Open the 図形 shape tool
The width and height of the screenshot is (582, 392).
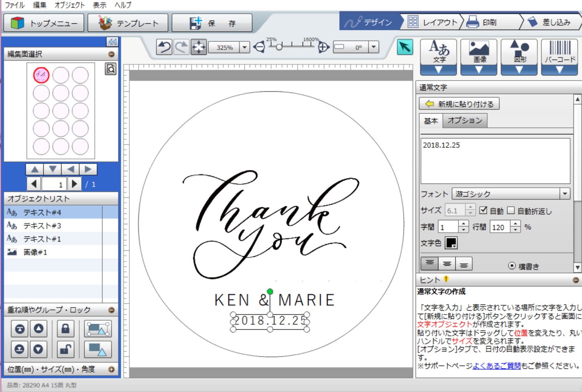(x=519, y=57)
